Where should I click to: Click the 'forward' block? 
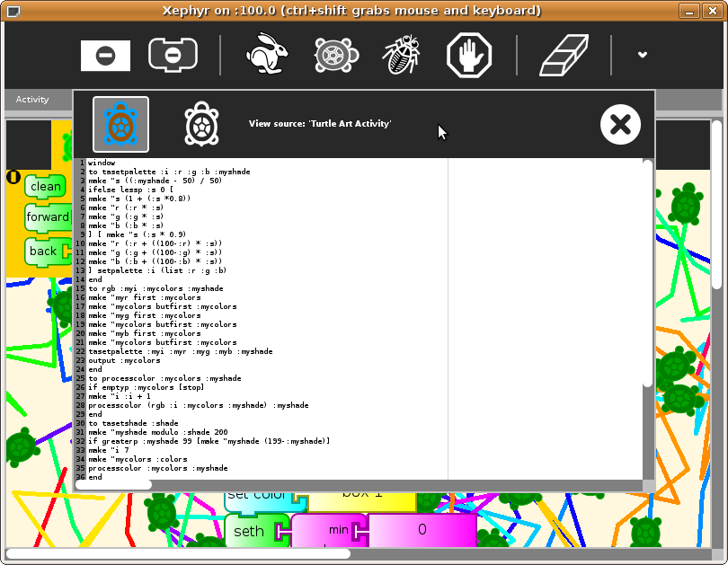[48, 217]
